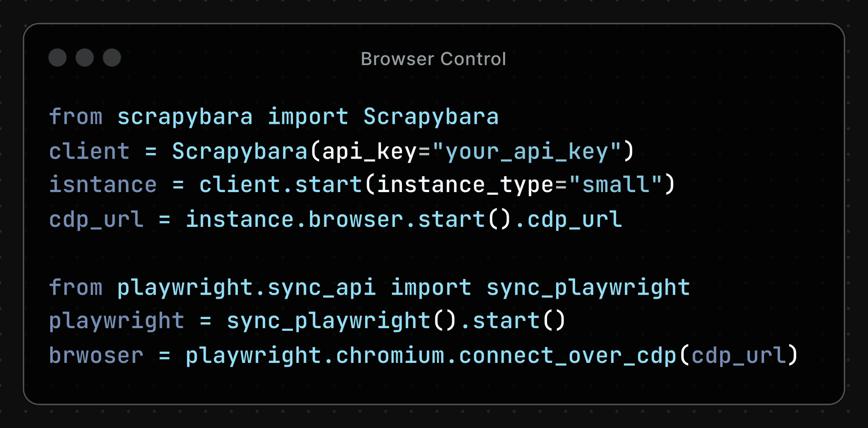Click the client variable assigned to Scrapybara

point(89,151)
